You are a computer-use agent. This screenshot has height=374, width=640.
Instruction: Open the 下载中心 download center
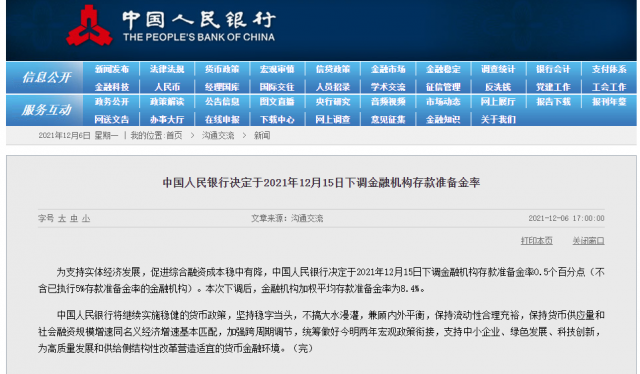(x=277, y=120)
